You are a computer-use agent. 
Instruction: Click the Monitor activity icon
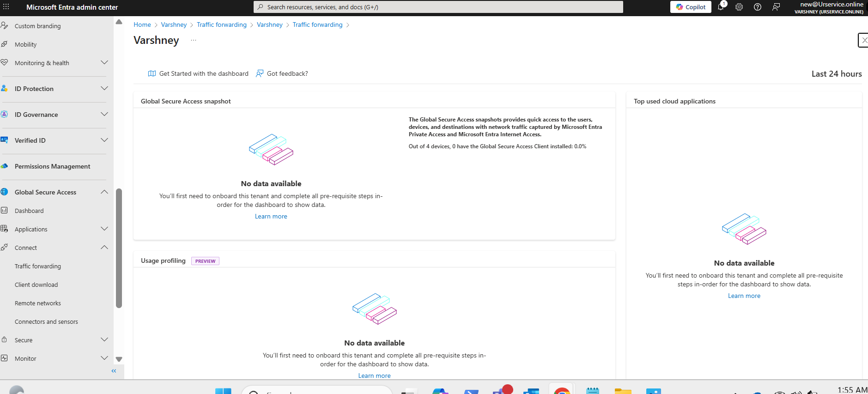[4, 358]
